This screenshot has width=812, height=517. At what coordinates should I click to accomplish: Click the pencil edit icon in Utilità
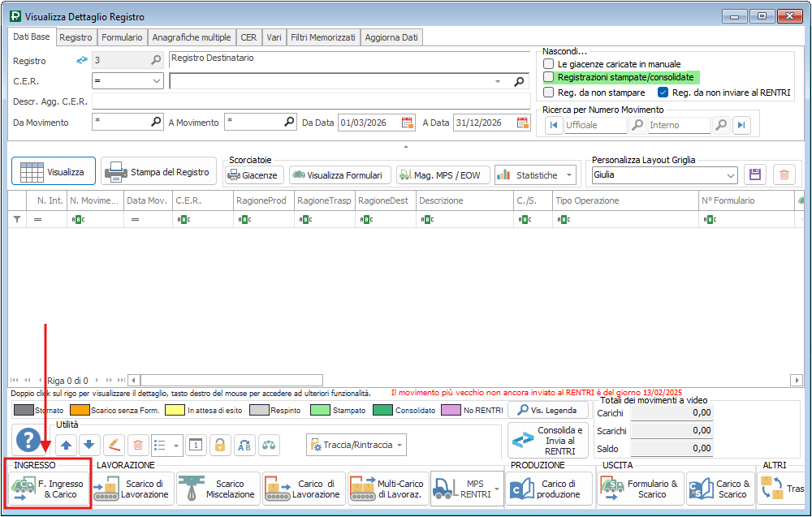click(114, 444)
